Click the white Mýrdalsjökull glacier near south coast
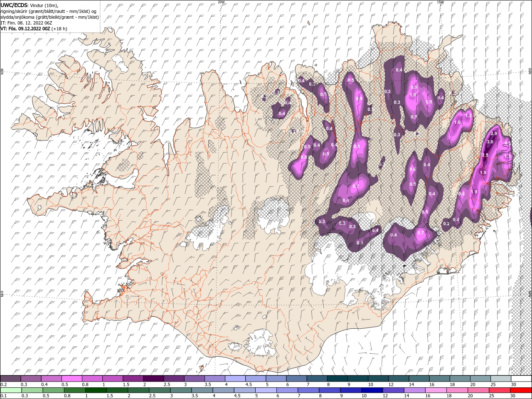This screenshot has width=532, height=399. 260,343
